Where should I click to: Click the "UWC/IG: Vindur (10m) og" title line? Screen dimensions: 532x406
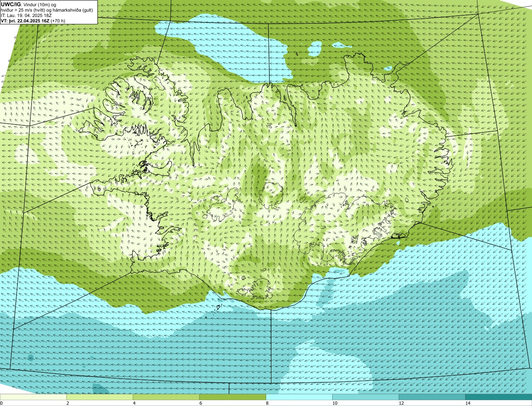tap(29, 5)
